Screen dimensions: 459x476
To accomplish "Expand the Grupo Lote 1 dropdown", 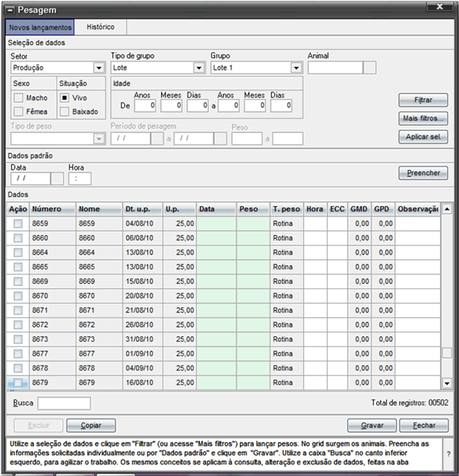I will click(296, 67).
